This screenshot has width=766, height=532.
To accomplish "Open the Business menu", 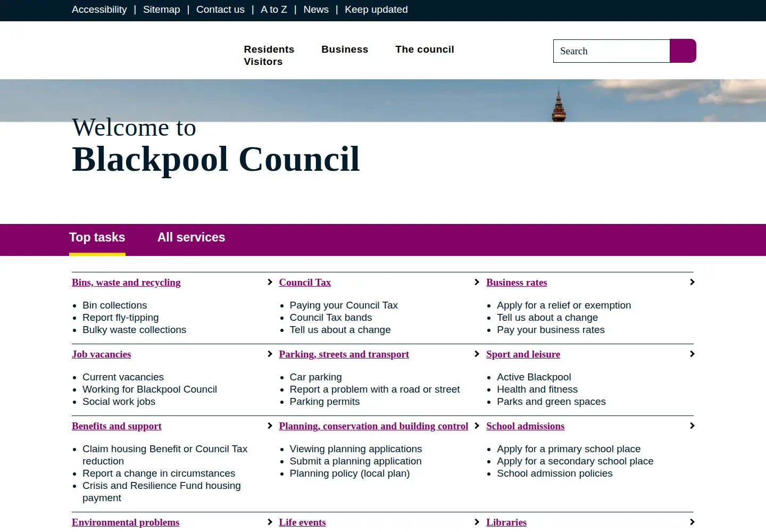I will [345, 49].
